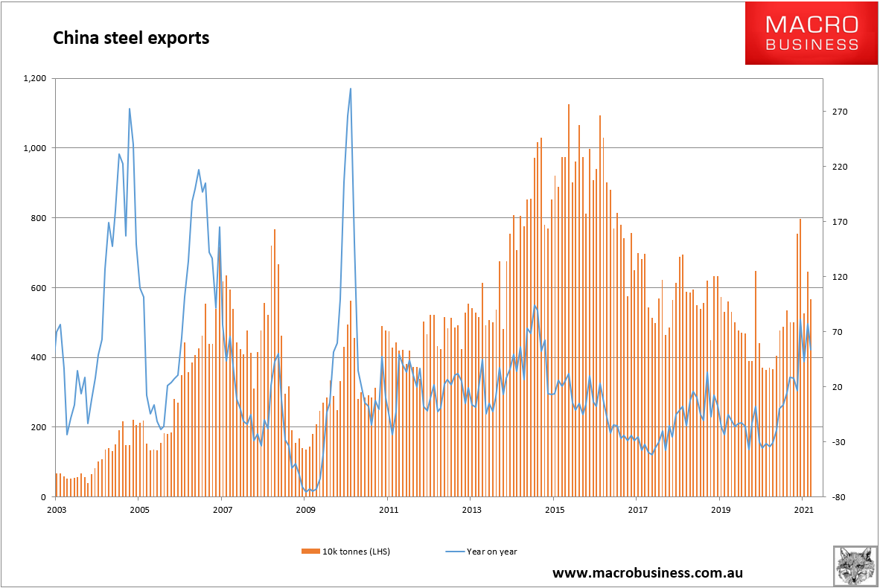Select the '-30' right axis value
Image resolution: width=880 pixels, height=588 pixels.
[840, 442]
